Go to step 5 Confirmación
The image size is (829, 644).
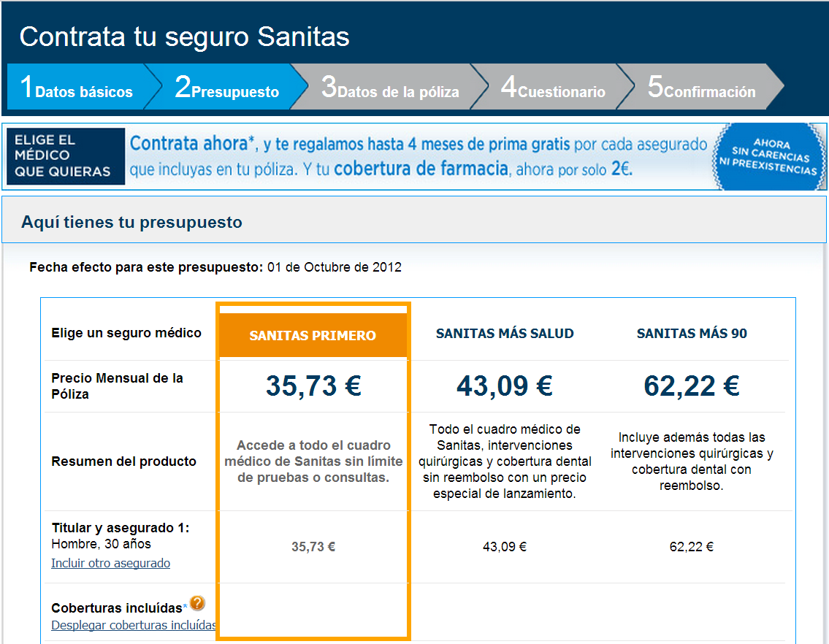[x=701, y=88]
